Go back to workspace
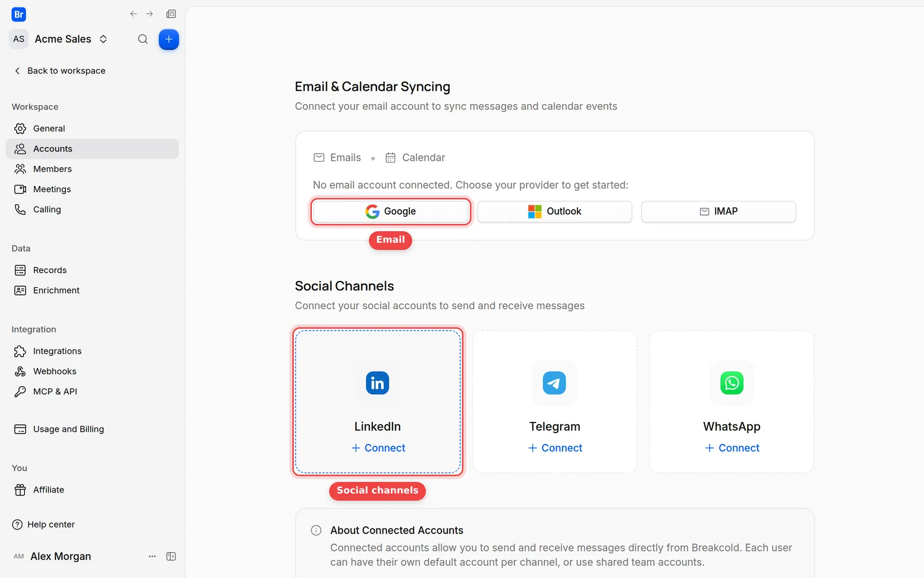Viewport: 924px width, 578px height. [60, 71]
